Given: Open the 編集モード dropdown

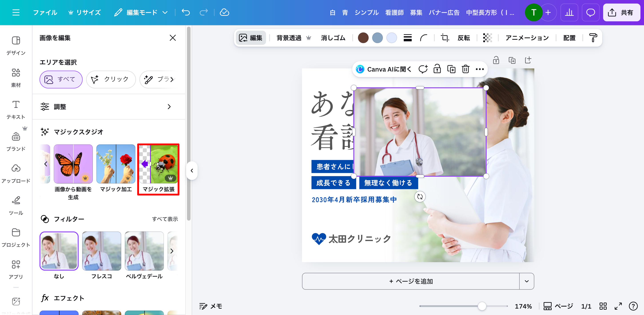Looking at the screenshot, I should coord(141,12).
